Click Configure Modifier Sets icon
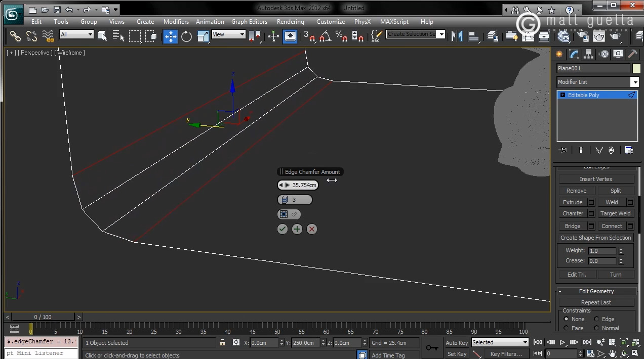The width and height of the screenshot is (644, 359). tap(629, 150)
